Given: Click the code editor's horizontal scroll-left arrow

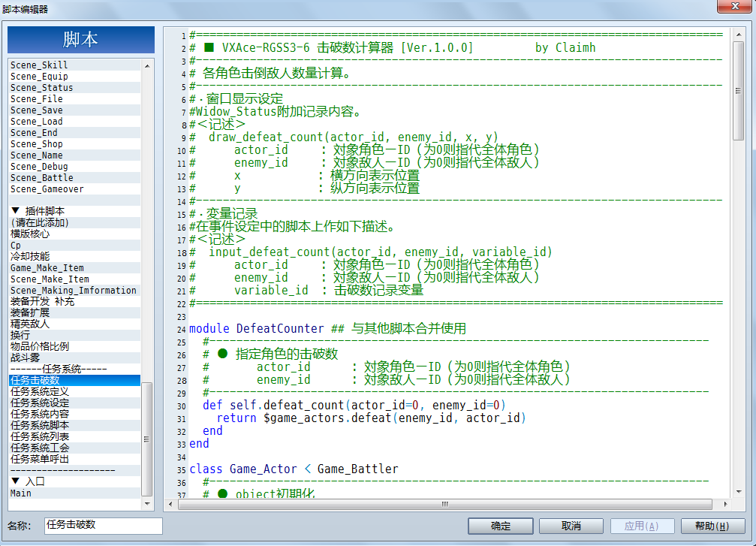Looking at the screenshot, I should tap(170, 504).
